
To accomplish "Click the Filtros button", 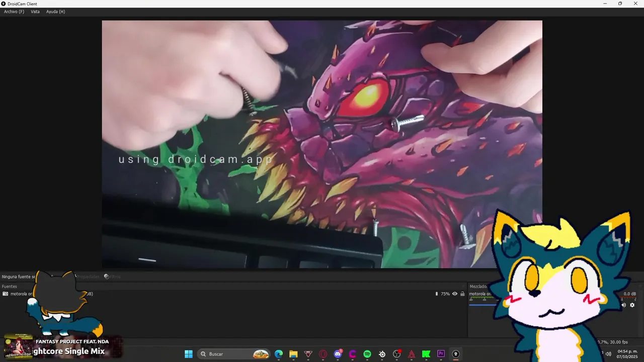I will point(112,277).
